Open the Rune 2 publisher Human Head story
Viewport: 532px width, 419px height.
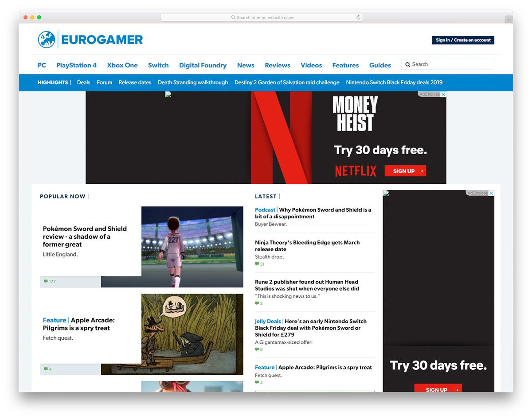click(x=307, y=285)
